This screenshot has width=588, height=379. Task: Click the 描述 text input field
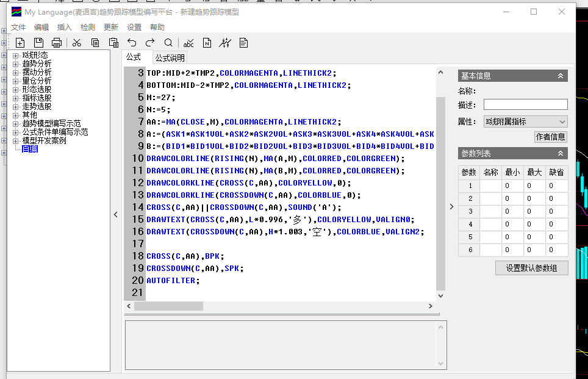525,105
